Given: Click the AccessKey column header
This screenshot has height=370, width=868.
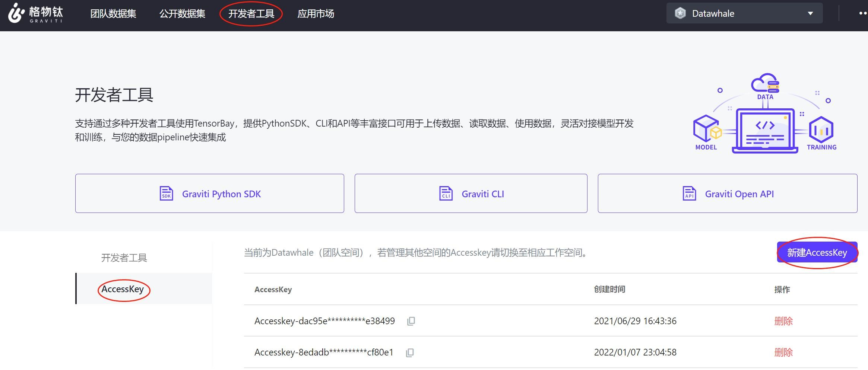Looking at the screenshot, I should 273,289.
